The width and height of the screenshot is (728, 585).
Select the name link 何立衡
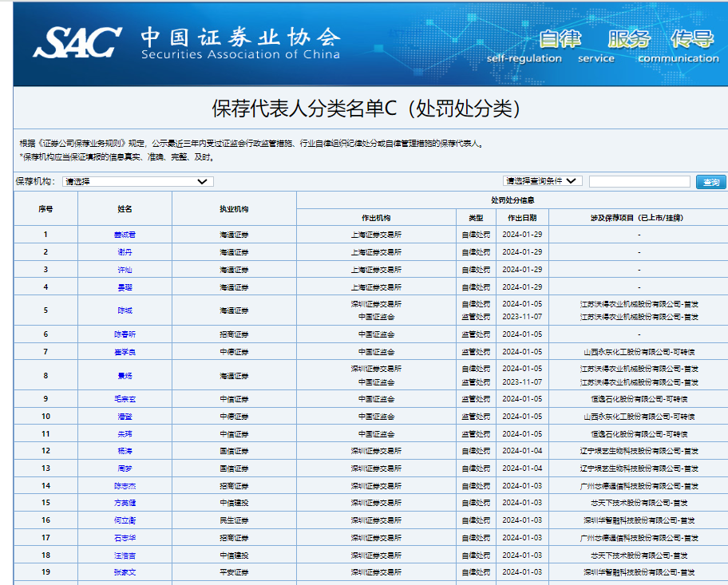click(125, 520)
